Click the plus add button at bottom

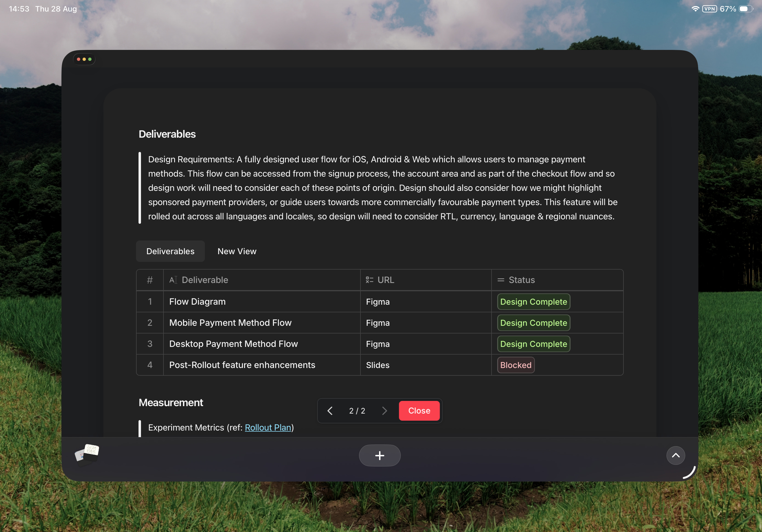tap(380, 455)
